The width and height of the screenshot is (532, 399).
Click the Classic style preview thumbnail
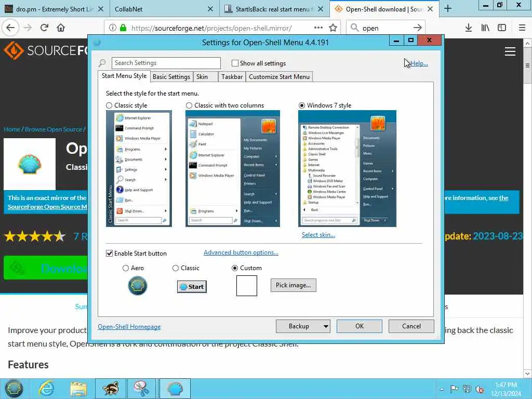[139, 169]
